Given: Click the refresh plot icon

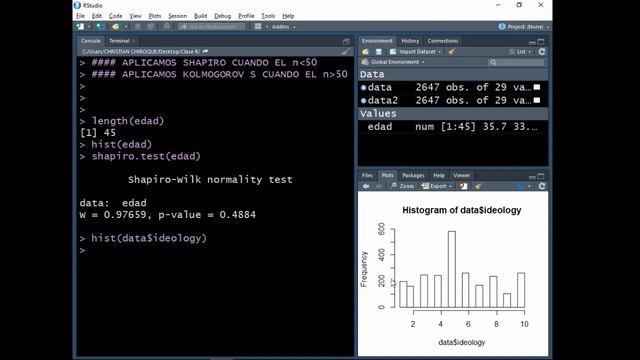Looking at the screenshot, I should [x=542, y=186].
